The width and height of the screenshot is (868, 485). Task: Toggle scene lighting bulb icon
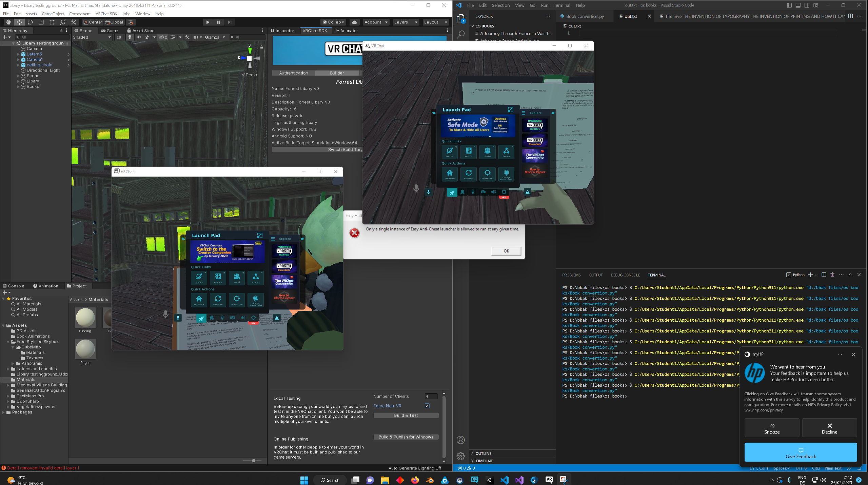point(130,37)
